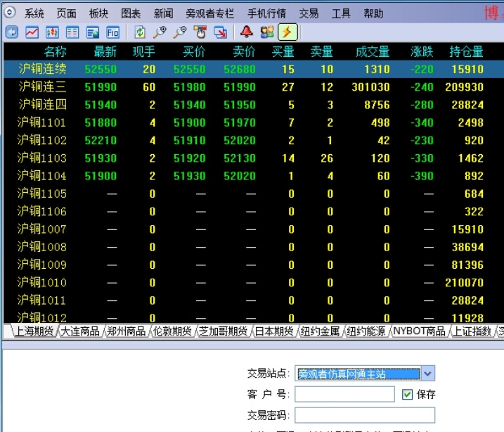This screenshot has height=432, width=504.
Task: Select the 沪铜1105 row
Action: [253, 193]
